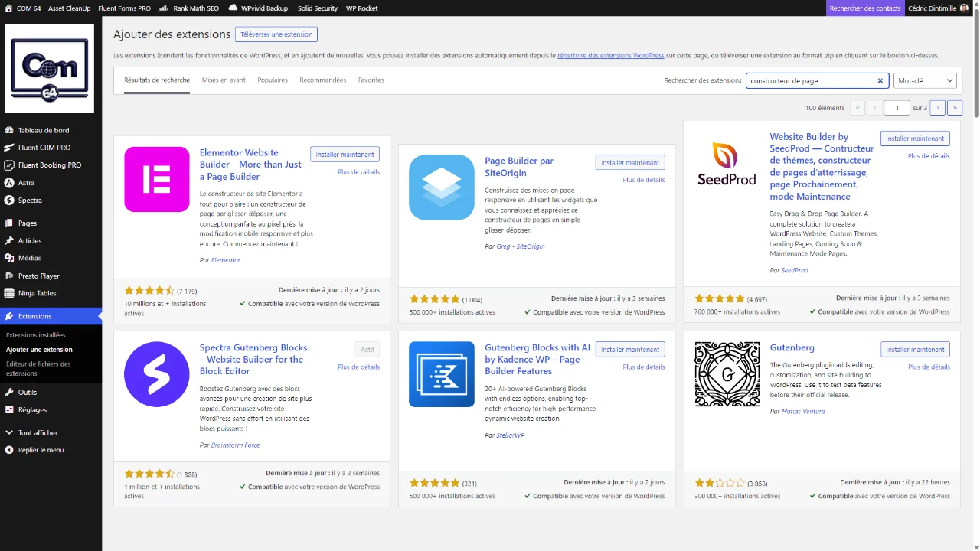
Task: Open the Recommandées tab
Action: (322, 80)
